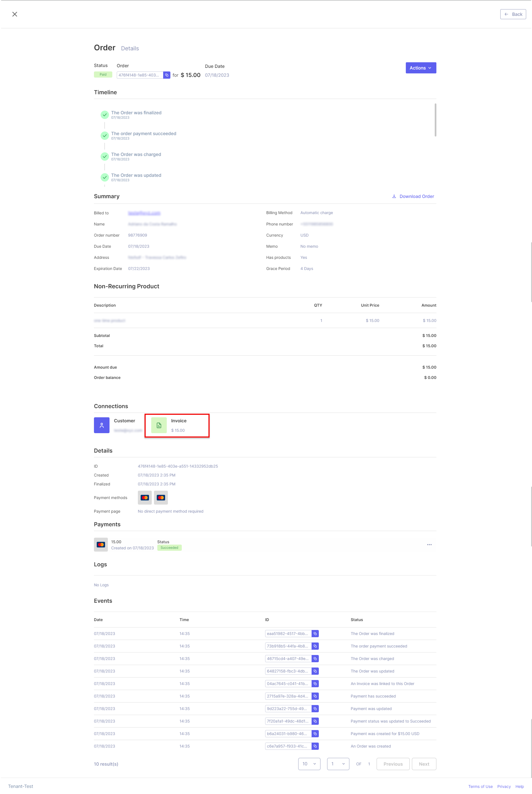
Task: Click the order ID field 476f4148-1e85-403...
Action: pyautogui.click(x=140, y=75)
